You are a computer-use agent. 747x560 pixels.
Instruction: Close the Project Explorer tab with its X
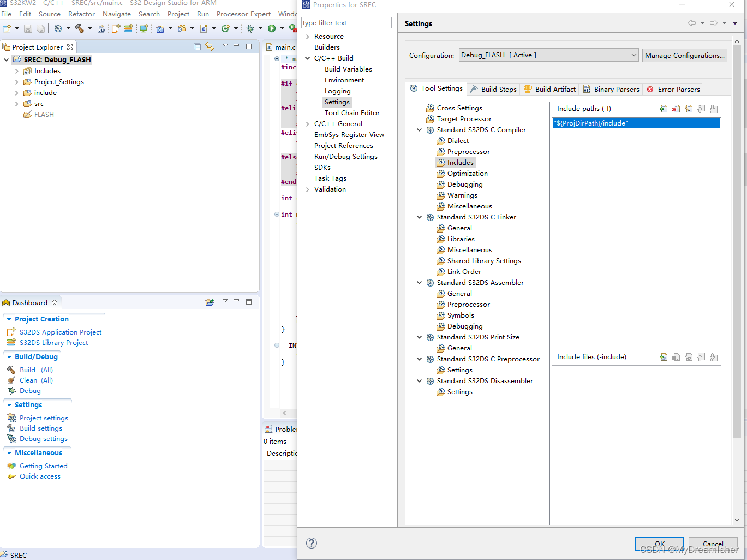click(x=70, y=47)
